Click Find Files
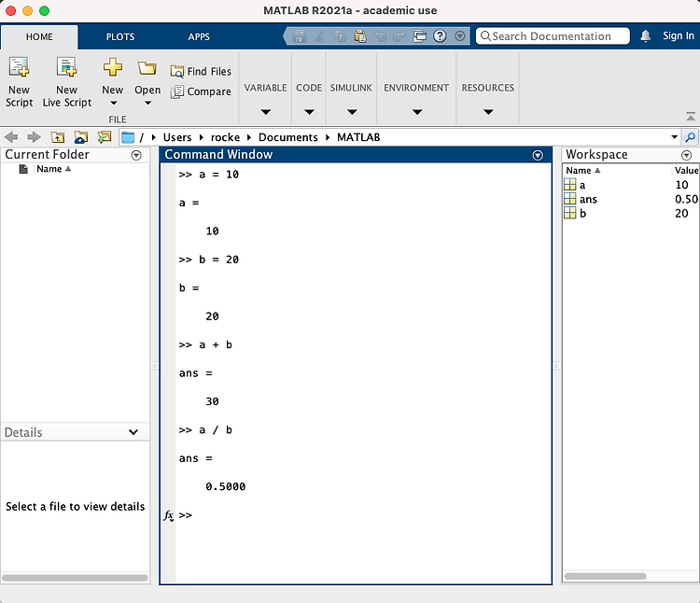Image resolution: width=700 pixels, height=603 pixels. pos(201,72)
